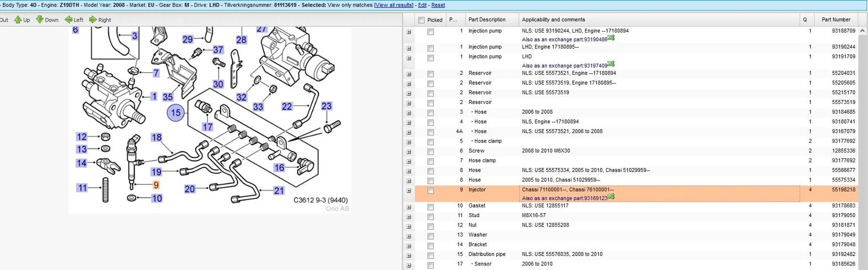The width and height of the screenshot is (868, 270).
Task: Select callout number 19 in diagram
Action: tap(156, 172)
